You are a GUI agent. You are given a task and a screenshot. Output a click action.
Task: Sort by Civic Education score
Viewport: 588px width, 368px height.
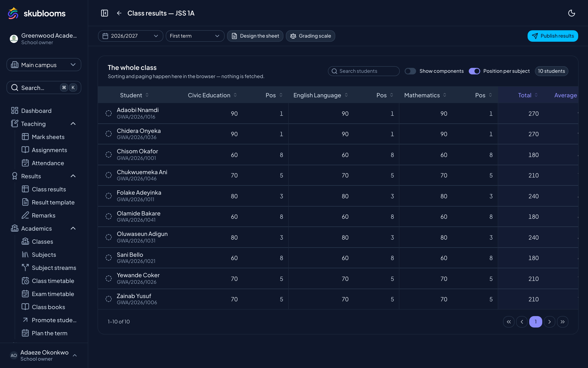click(212, 95)
